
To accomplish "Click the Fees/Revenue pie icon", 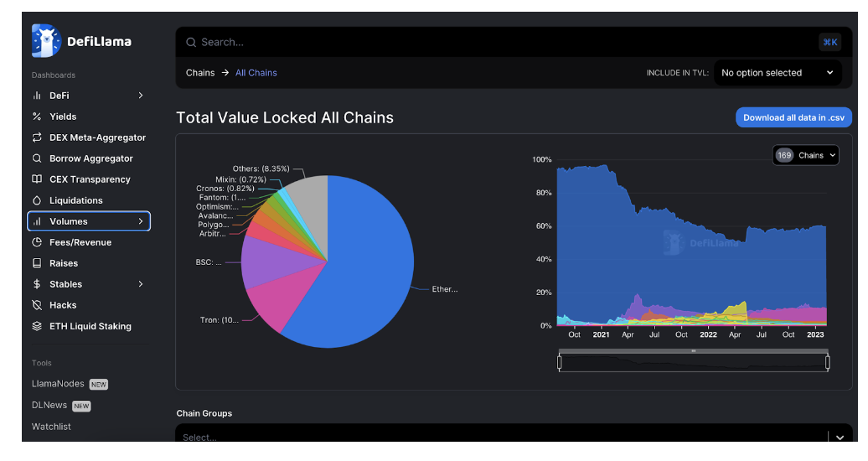I will point(37,242).
